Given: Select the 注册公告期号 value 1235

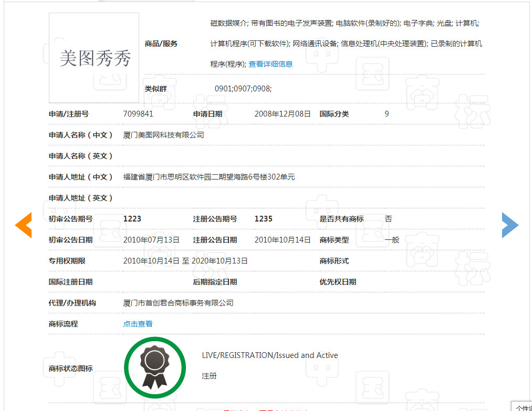Looking at the screenshot, I should (x=262, y=219).
